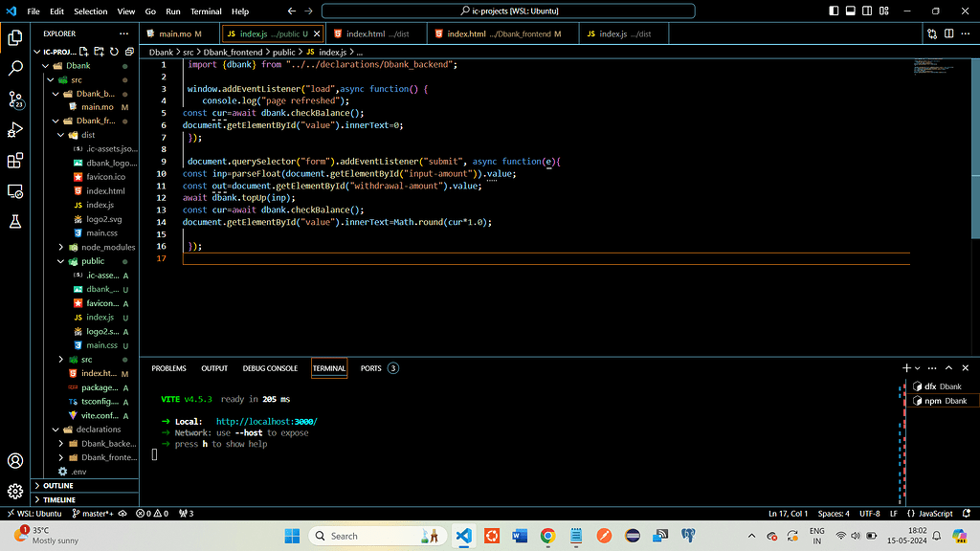
Task: Open terminal panel more actions ellipsis
Action: tap(932, 368)
